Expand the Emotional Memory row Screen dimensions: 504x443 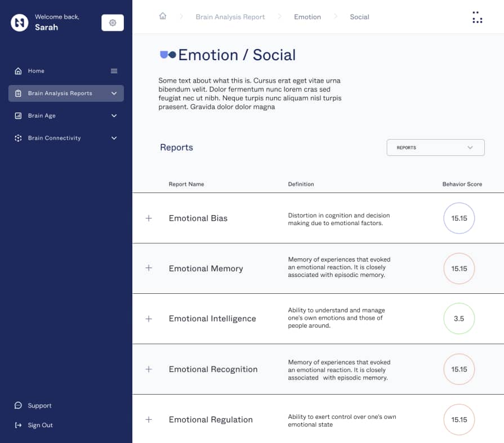pyautogui.click(x=149, y=268)
